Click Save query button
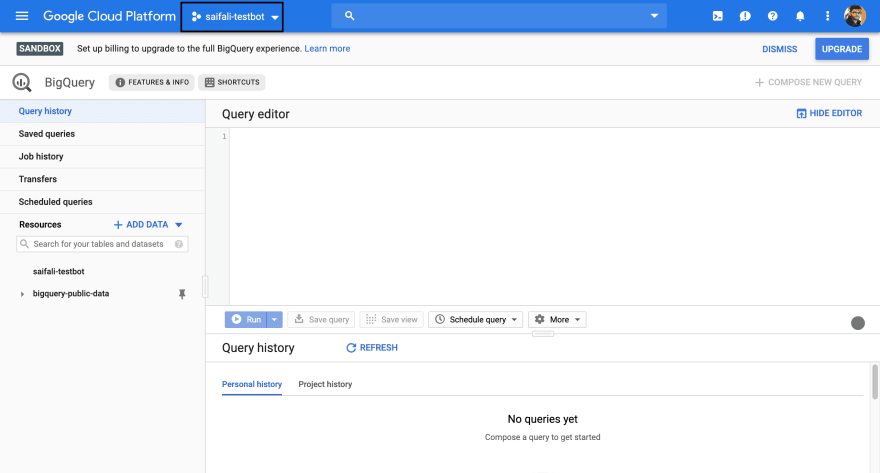880x473 pixels. [x=321, y=320]
